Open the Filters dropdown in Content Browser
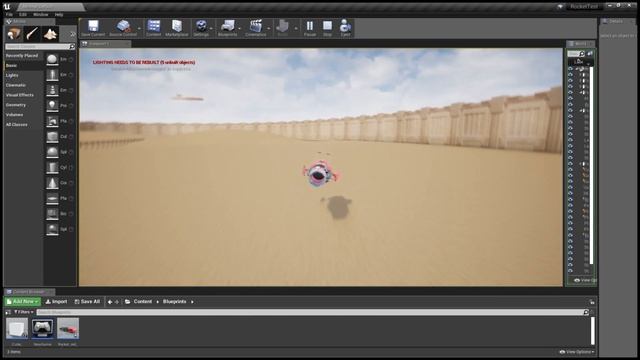Screen dimensions: 640x360 [x=24, y=312]
